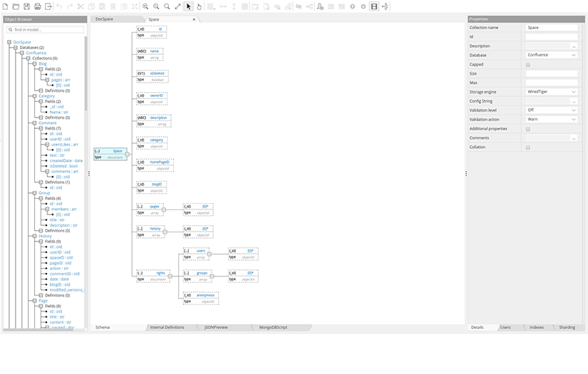Toggle the highlighted panel layout icon
The height and width of the screenshot is (374, 588).
[x=374, y=6]
